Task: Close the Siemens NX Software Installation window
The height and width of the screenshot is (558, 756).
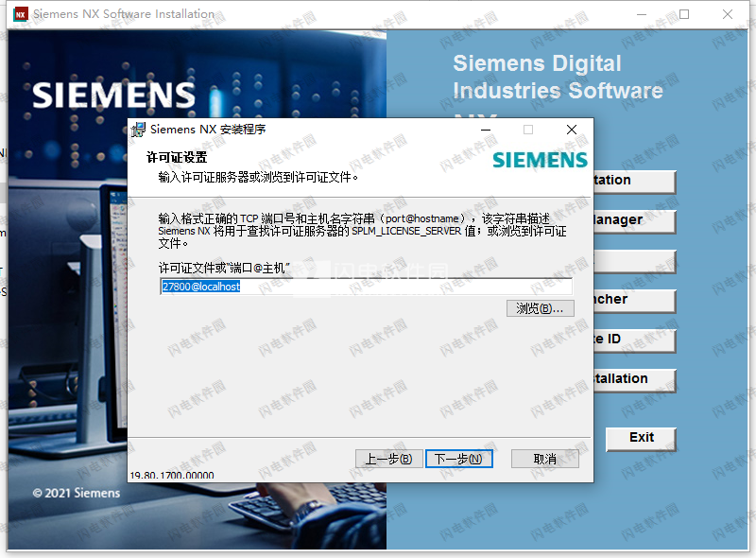Action: [x=728, y=14]
